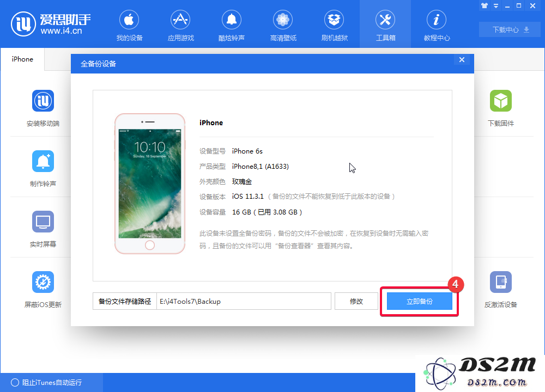Close the 全备份设备 dialog
The image size is (545, 392).
462,60
